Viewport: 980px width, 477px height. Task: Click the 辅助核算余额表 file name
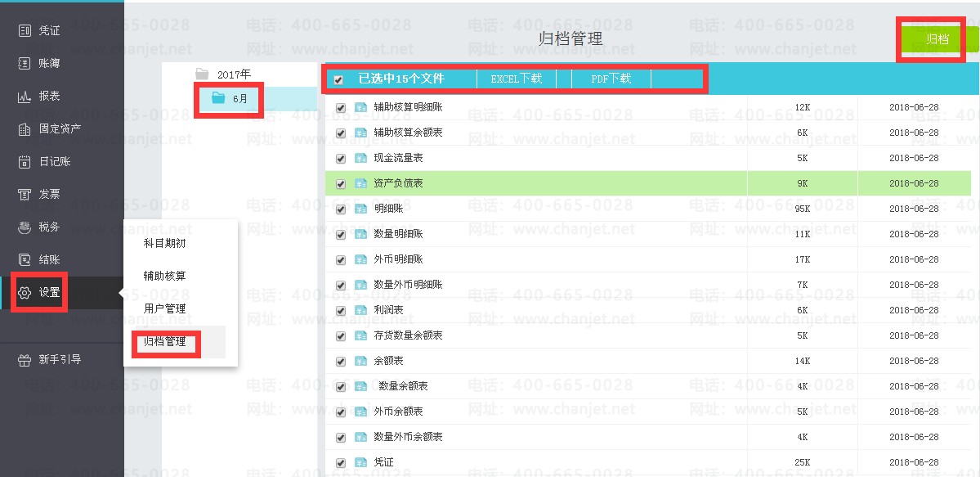pos(408,133)
